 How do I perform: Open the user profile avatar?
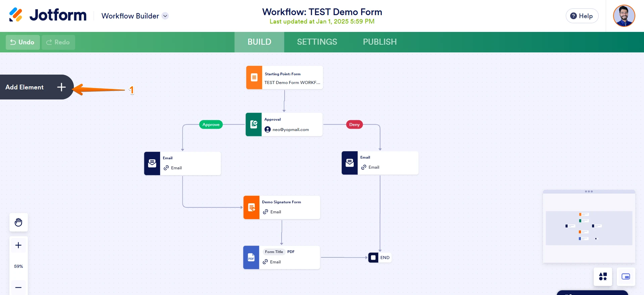pos(624,16)
